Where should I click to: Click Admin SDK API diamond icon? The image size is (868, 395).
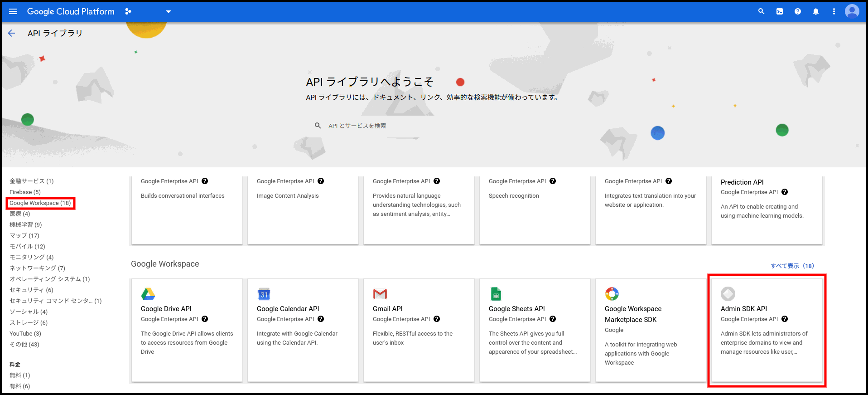pyautogui.click(x=728, y=294)
